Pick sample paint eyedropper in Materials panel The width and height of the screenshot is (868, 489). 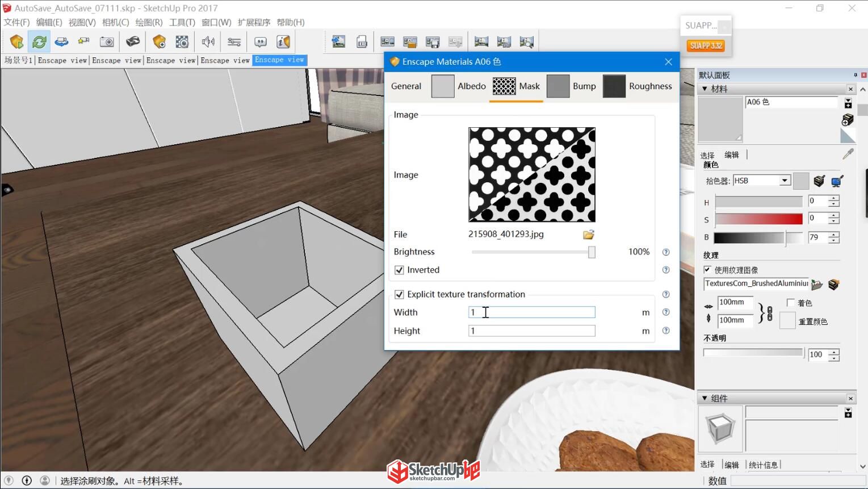(x=848, y=154)
